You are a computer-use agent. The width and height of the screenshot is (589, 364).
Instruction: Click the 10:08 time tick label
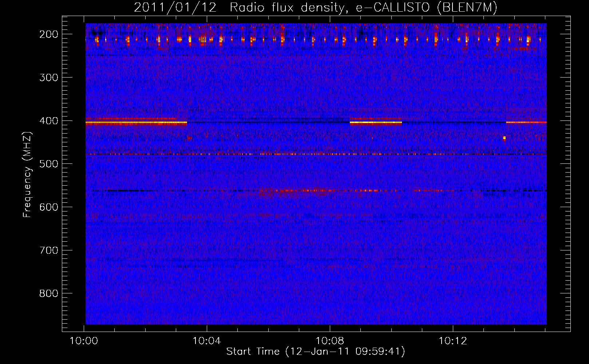point(330,341)
